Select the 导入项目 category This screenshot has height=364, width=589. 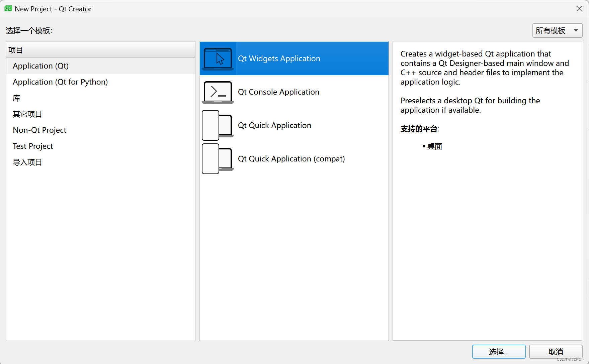(100, 162)
